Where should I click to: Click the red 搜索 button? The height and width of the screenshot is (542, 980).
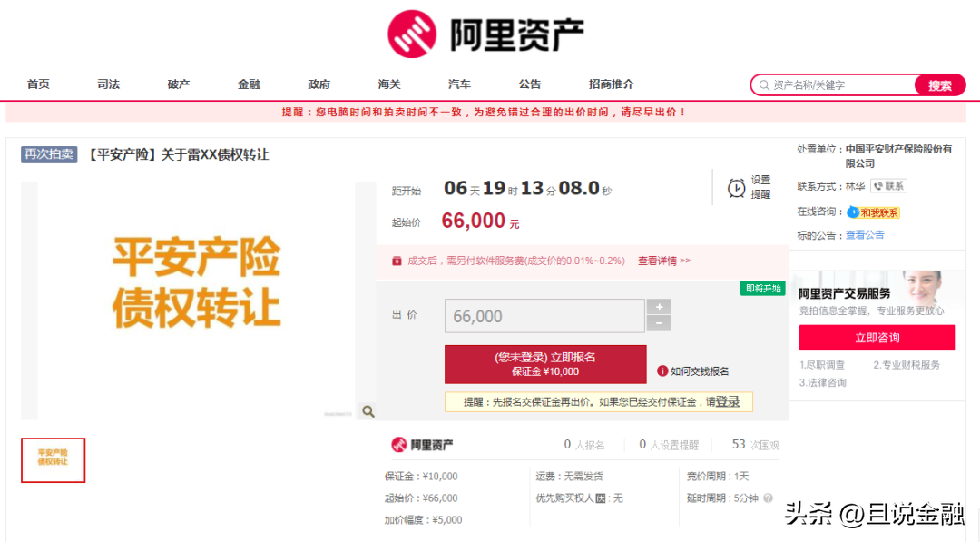939,85
